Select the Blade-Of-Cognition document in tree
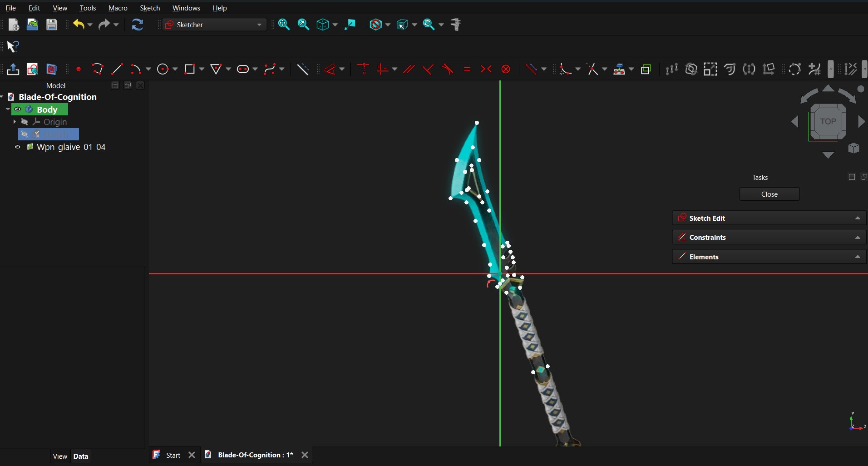868x466 pixels. tap(57, 97)
